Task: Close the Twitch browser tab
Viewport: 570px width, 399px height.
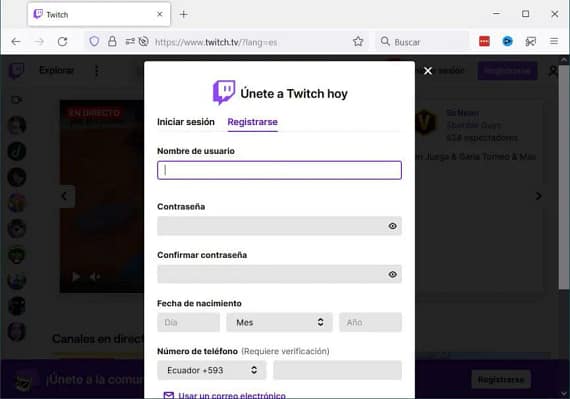Action: (160, 14)
